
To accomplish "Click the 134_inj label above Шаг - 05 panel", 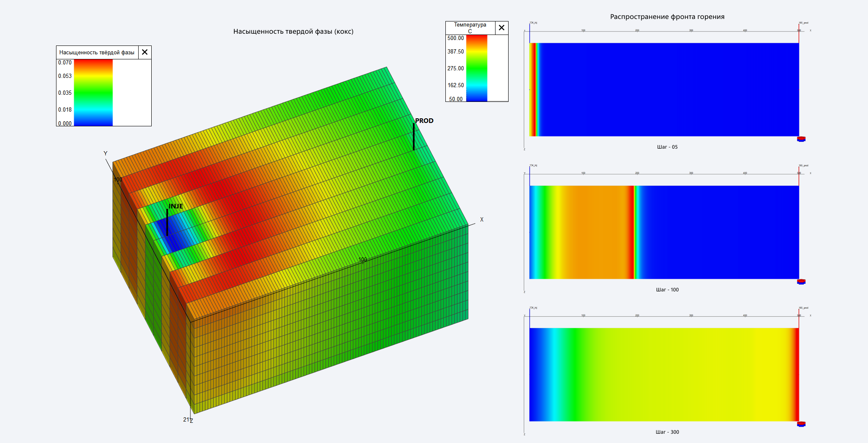I will pos(533,23).
